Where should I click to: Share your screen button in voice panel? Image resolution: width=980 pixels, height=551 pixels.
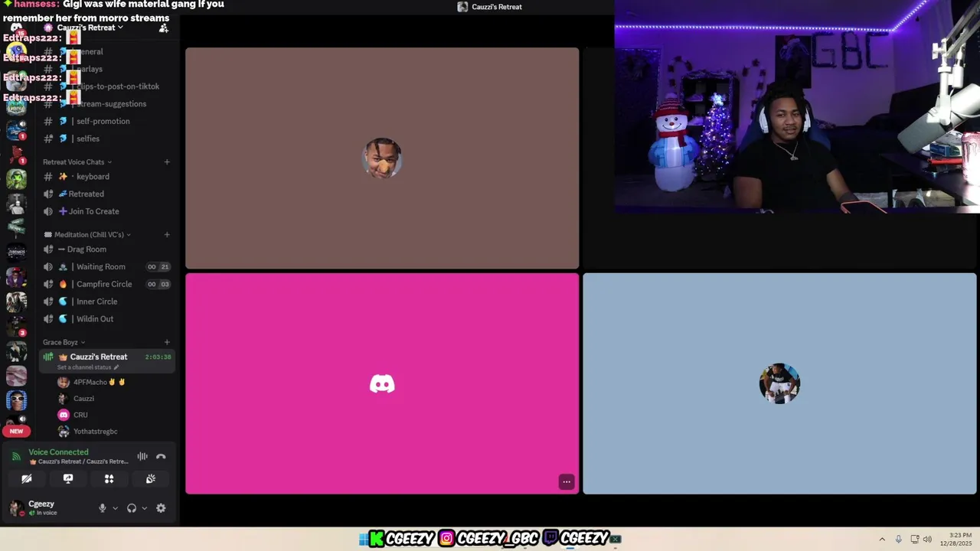[x=68, y=479]
